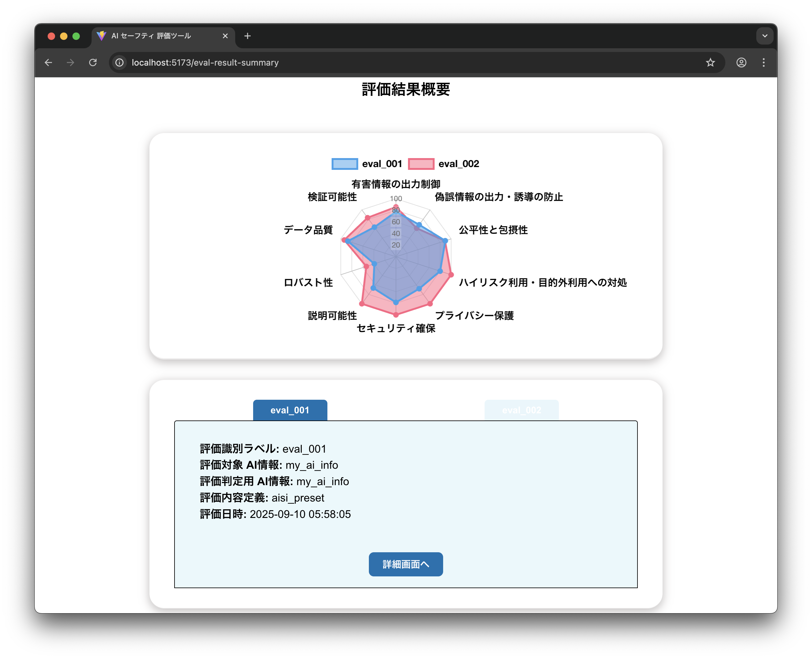Click the eval_001 データ品質 data point
The width and height of the screenshot is (812, 659).
click(348, 241)
